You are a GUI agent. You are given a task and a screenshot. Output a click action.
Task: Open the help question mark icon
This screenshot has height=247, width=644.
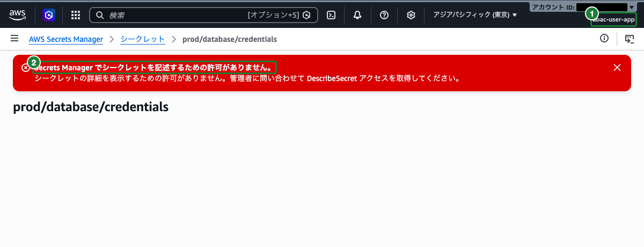(384, 15)
